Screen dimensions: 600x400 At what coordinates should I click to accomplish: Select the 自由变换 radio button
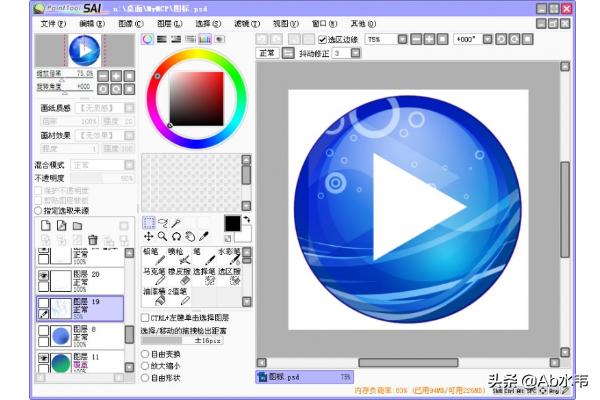click(146, 353)
